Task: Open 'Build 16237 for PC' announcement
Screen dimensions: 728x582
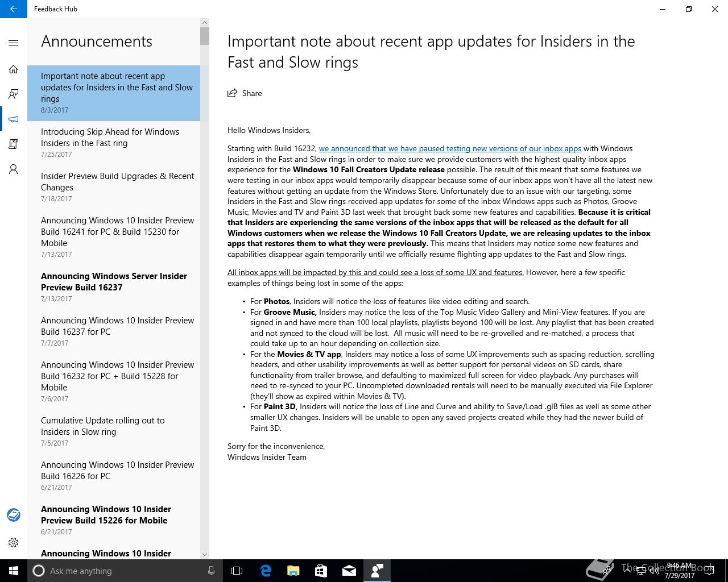Action: 114,332
